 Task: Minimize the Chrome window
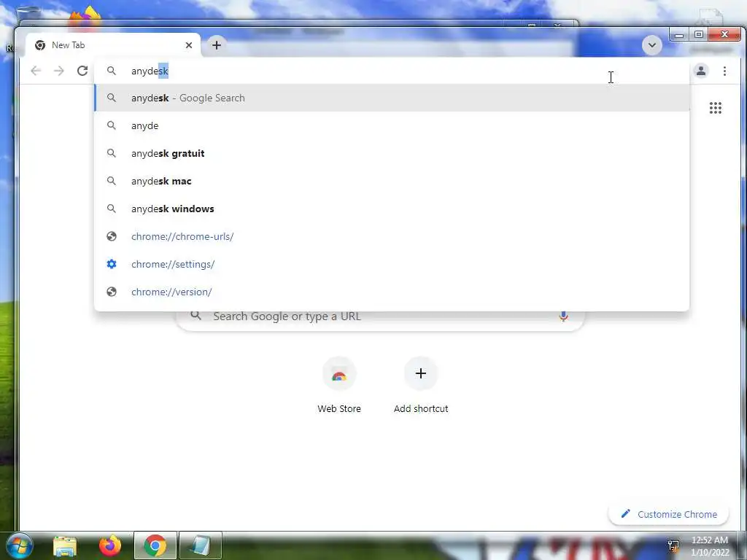click(x=679, y=35)
